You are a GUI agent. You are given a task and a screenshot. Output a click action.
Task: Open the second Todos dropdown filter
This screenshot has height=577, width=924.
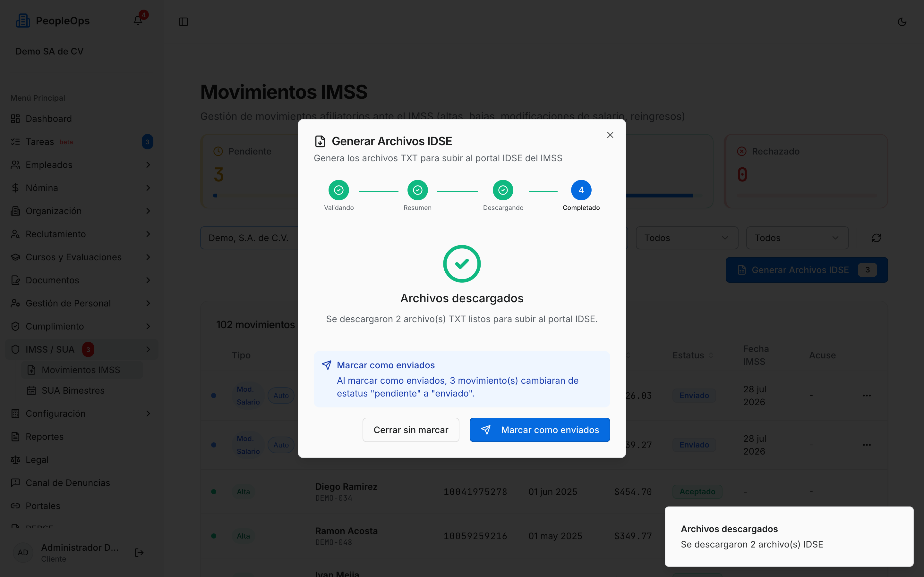797,238
